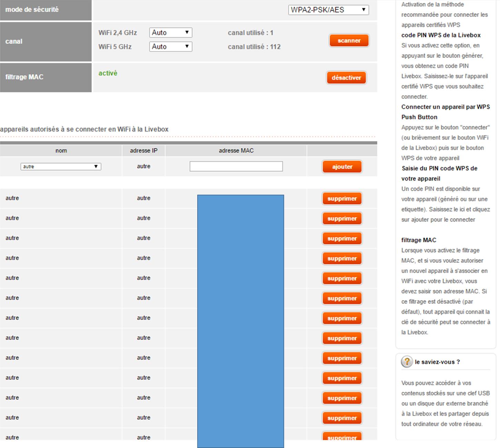The height and width of the screenshot is (448, 500).
Task: Click the 'WiFi 5 GHz' label
Action: [115, 47]
